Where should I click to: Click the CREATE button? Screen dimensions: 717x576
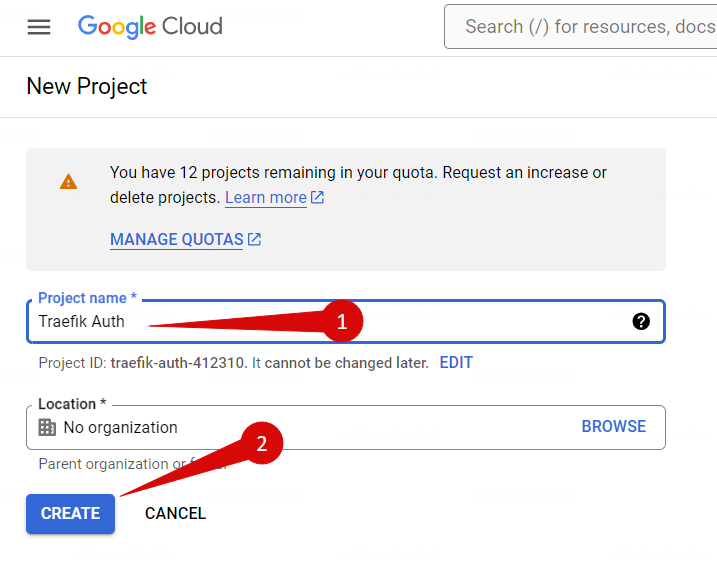(x=70, y=513)
